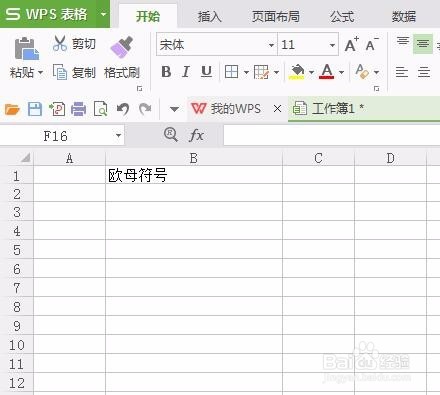Screen dimensions: 440x395
Task: Open the font size dropdown
Action: point(332,45)
